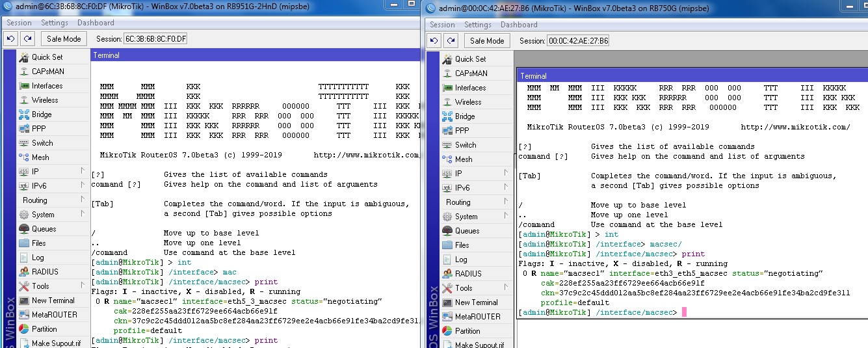
Task: Open New Terminal in right RB750G window
Action: (x=476, y=302)
